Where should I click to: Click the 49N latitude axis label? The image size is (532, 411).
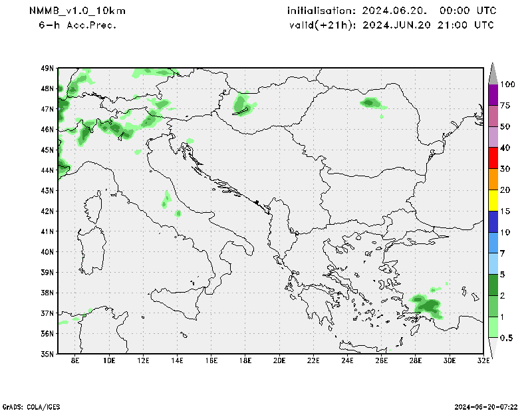[x=47, y=68]
